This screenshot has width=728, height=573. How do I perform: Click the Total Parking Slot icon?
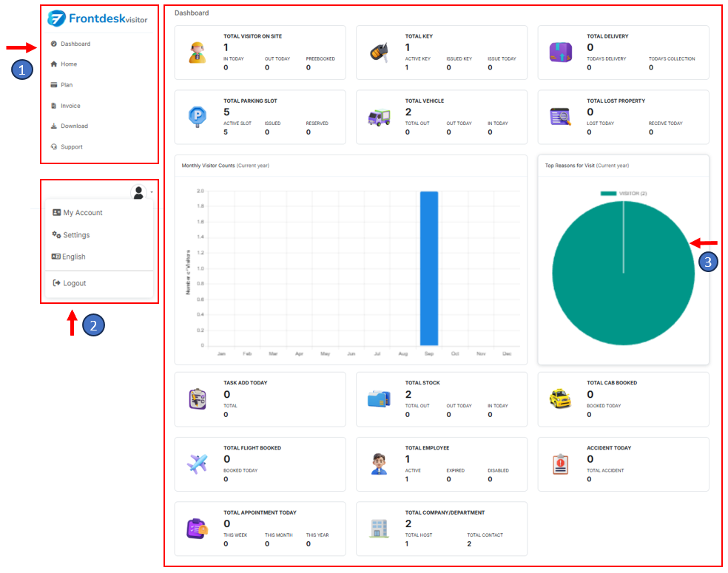tap(198, 117)
